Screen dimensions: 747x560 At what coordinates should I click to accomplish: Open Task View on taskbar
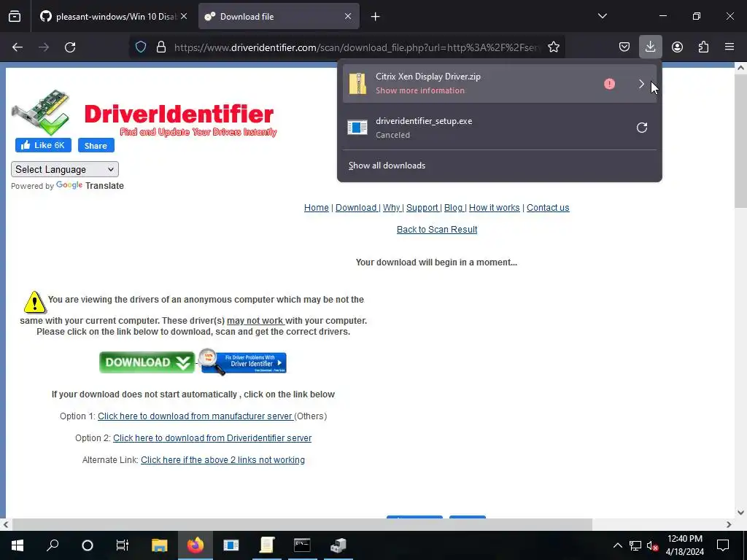123,545
